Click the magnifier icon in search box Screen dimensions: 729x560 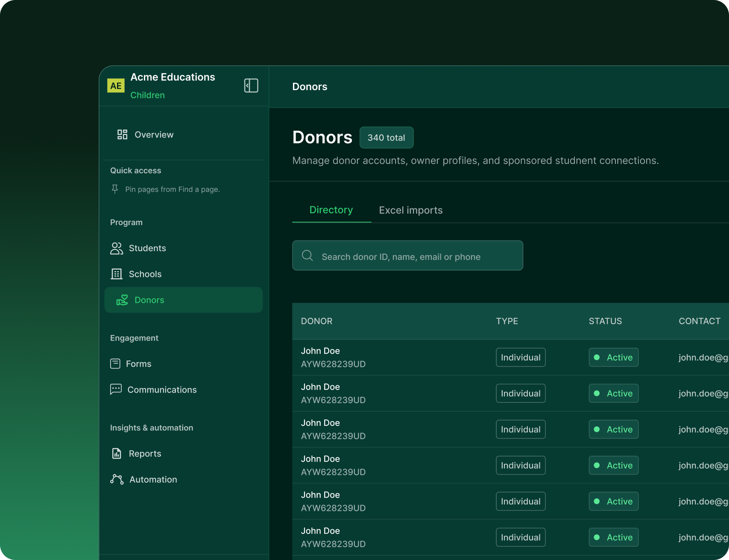tap(307, 255)
